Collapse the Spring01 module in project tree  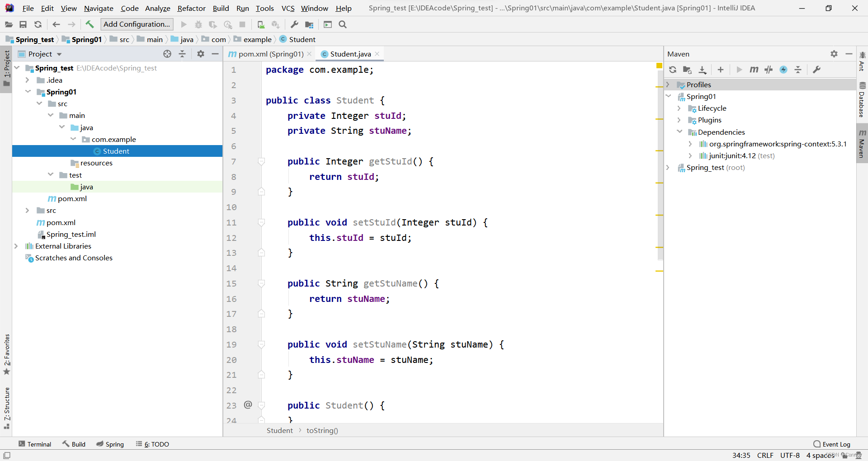28,92
